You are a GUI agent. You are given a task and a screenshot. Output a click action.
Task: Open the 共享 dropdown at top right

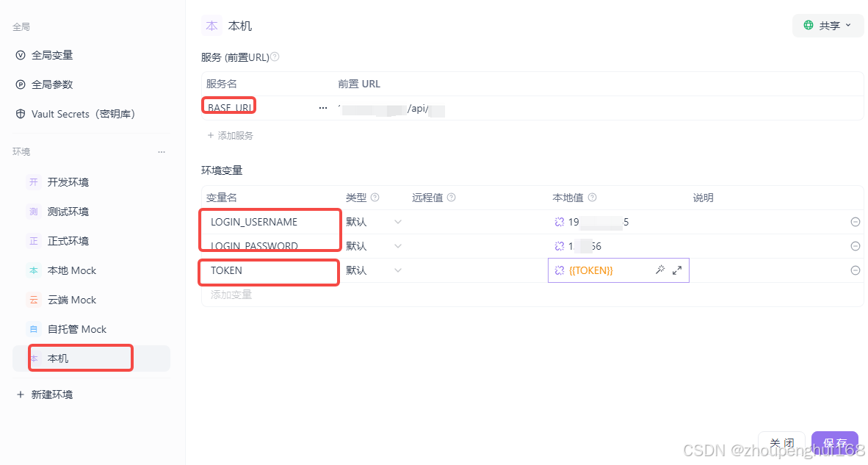(828, 25)
